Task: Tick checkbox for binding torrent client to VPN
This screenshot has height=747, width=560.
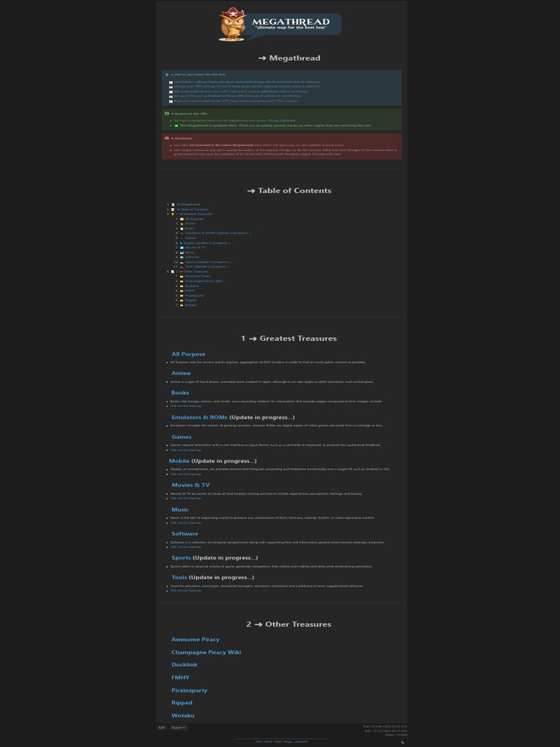Action: pyautogui.click(x=171, y=101)
